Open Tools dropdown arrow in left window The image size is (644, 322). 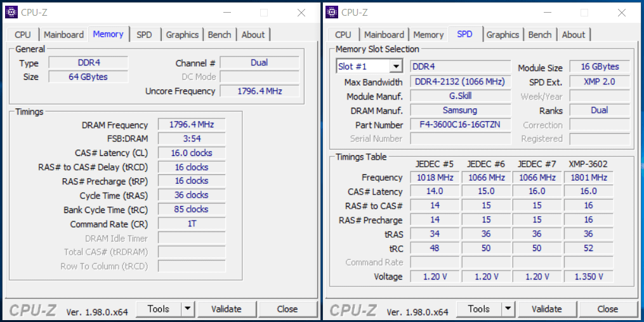click(x=188, y=309)
